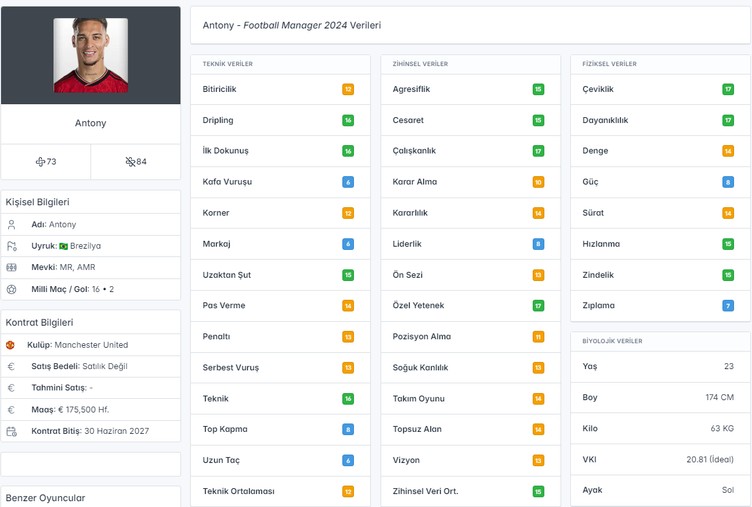This screenshot has width=752, height=507.
Task: Click the € 175,500 Hf. salary value
Action: coord(84,410)
